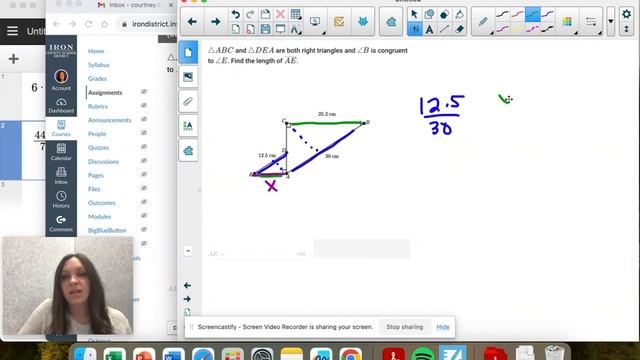Open Canvas Dashboard in global nav
The height and width of the screenshot is (360, 640).
pos(61,105)
